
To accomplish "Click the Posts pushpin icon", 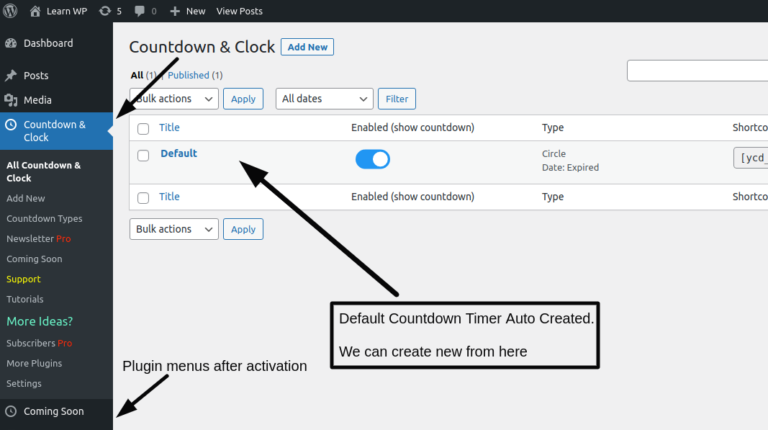I will pos(11,76).
